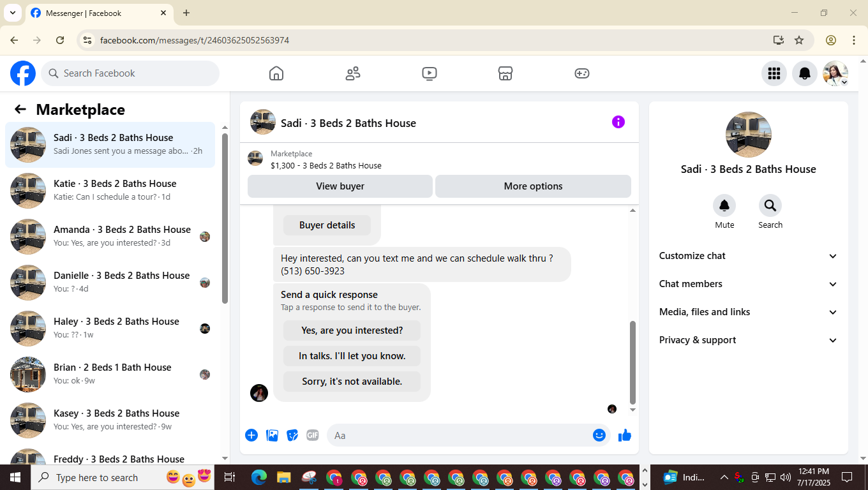The image size is (868, 490).
Task: View site information icon in address bar
Action: pyautogui.click(x=88, y=40)
